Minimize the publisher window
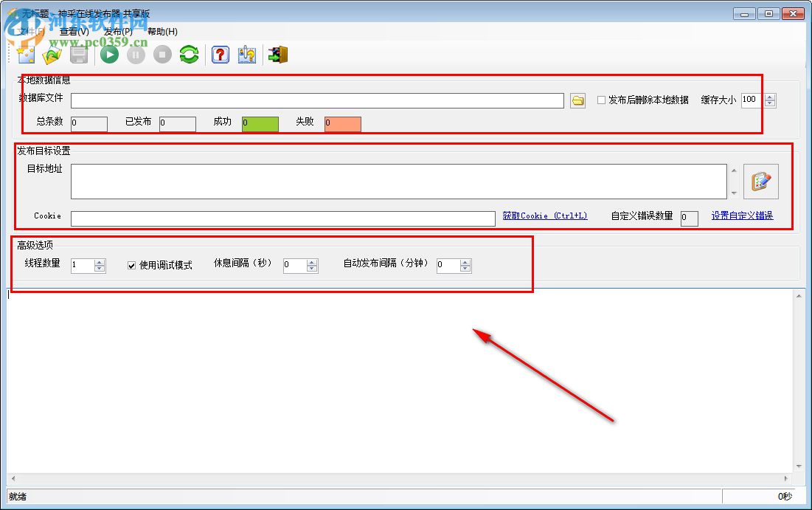This screenshot has width=812, height=510. pos(744,14)
